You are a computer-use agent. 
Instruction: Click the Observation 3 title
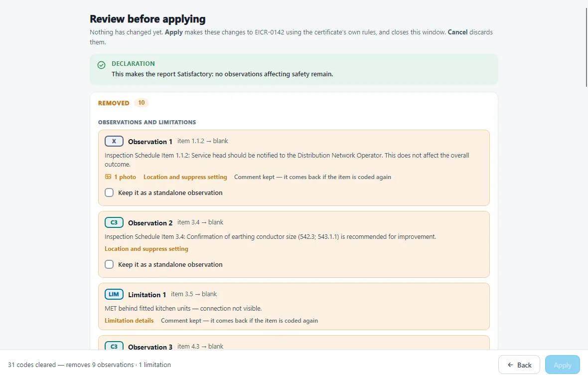(150, 347)
